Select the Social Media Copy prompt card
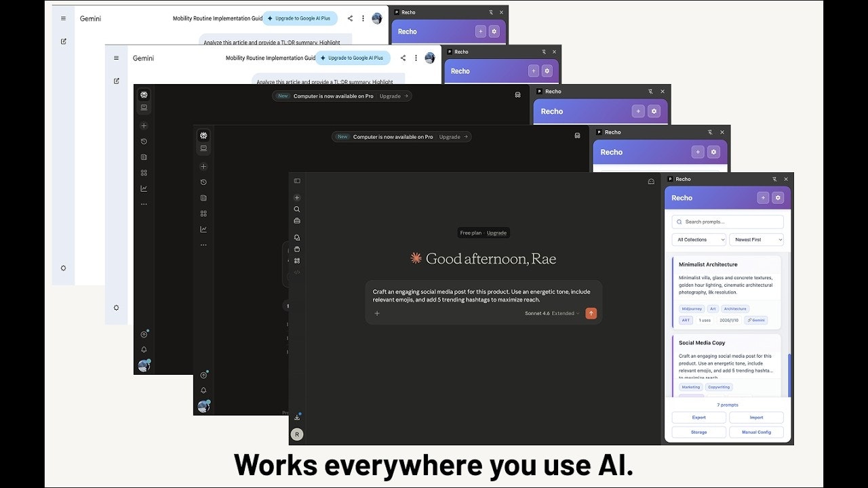 pyautogui.click(x=726, y=365)
